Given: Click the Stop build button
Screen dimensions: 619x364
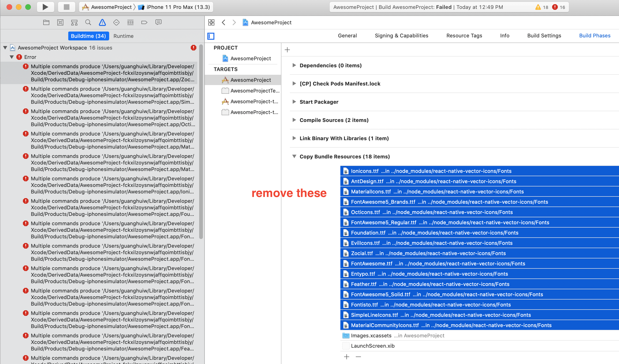Looking at the screenshot, I should 66,7.
